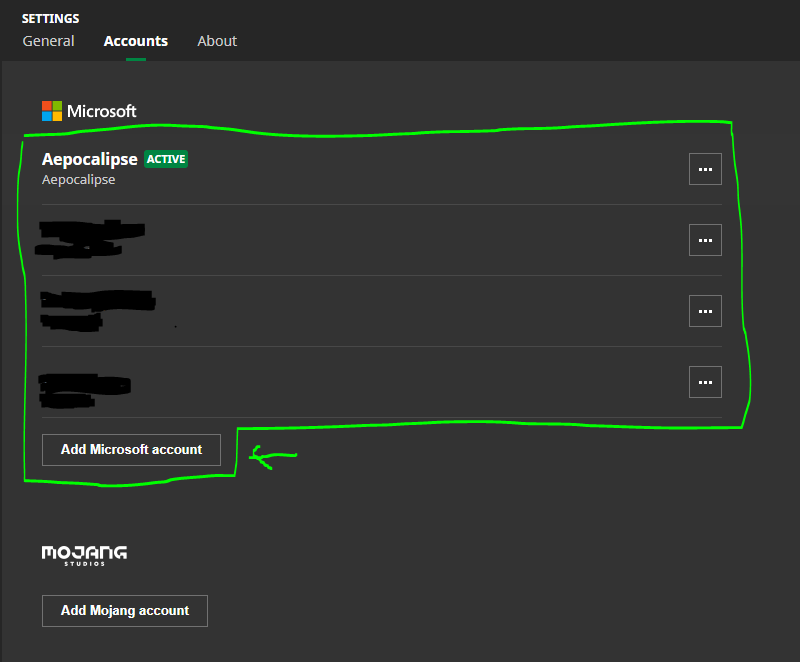The width and height of the screenshot is (800, 662).
Task: Click the Microsoft logo icon
Action: coord(52,111)
